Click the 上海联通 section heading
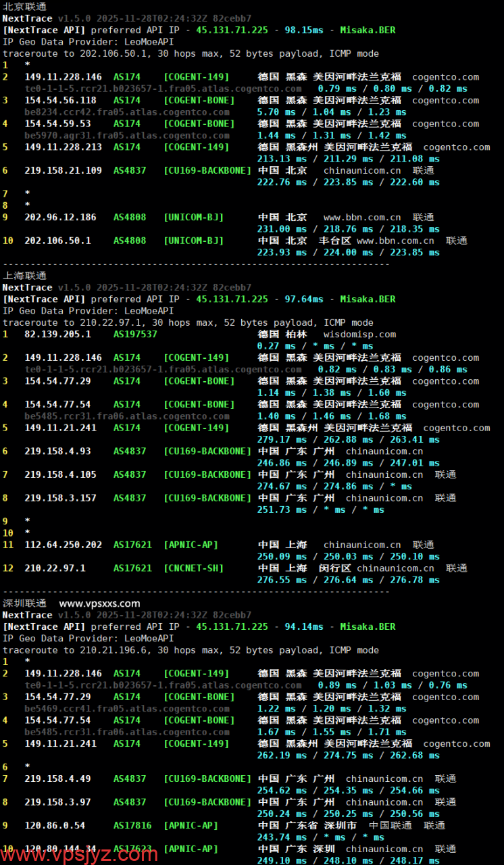 25,276
